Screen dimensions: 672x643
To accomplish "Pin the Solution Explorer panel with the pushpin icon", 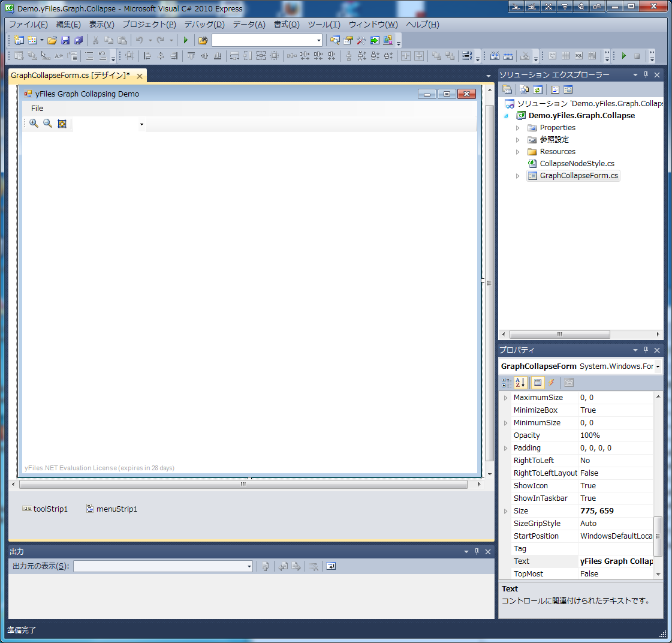I will pyautogui.click(x=646, y=74).
